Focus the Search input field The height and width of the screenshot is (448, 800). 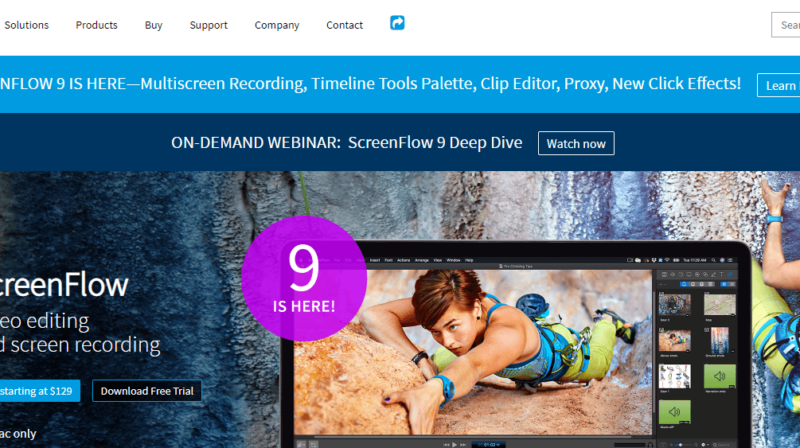[x=786, y=25]
